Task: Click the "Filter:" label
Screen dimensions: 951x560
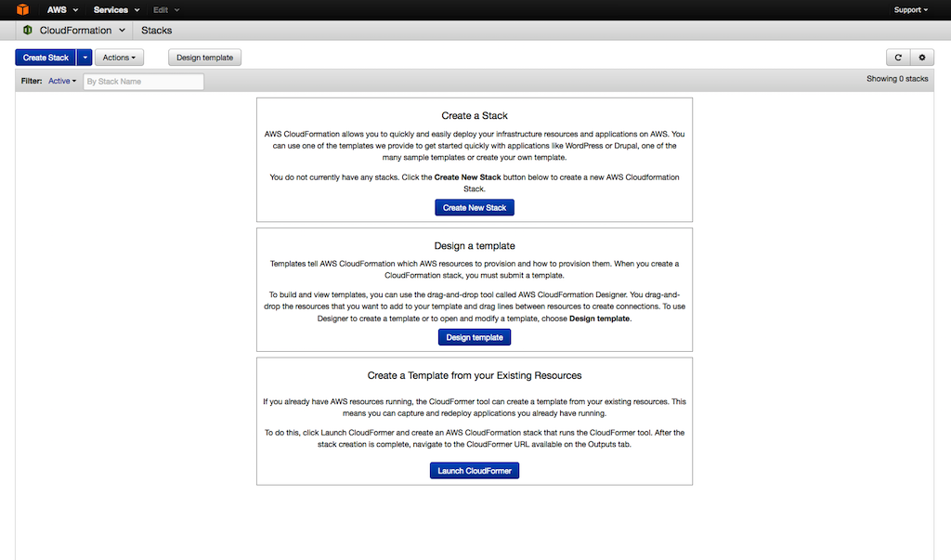Action: [32, 81]
